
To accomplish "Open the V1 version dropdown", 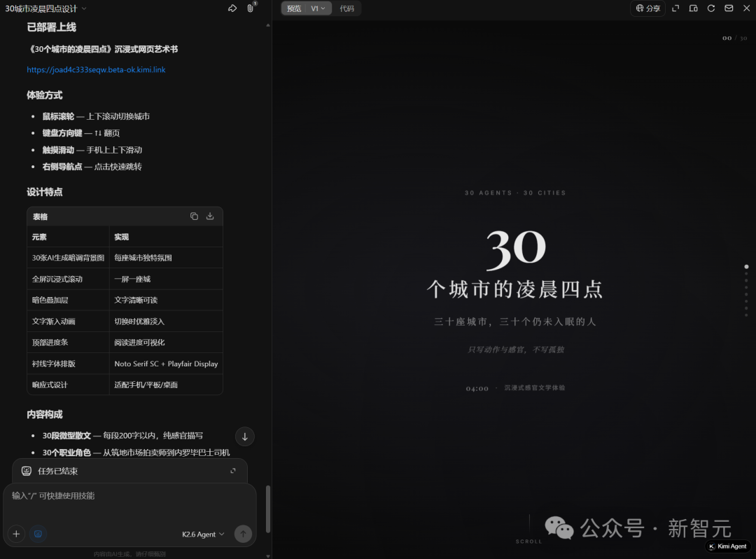I will coord(318,8).
